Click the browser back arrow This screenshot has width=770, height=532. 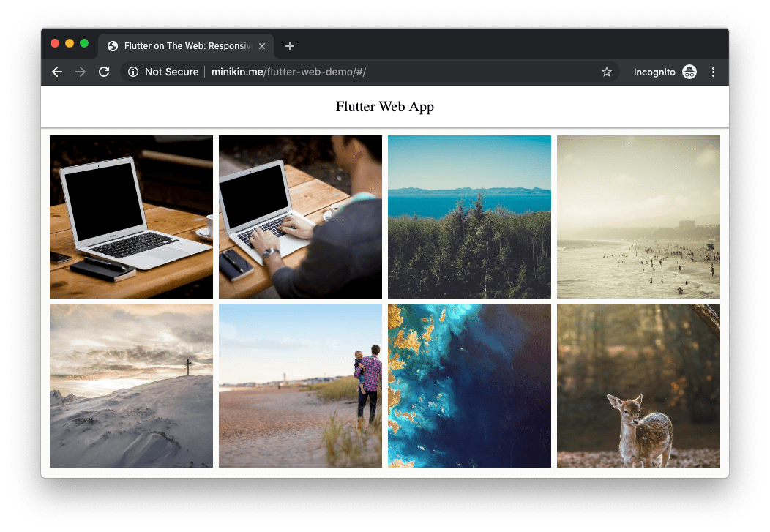click(56, 72)
